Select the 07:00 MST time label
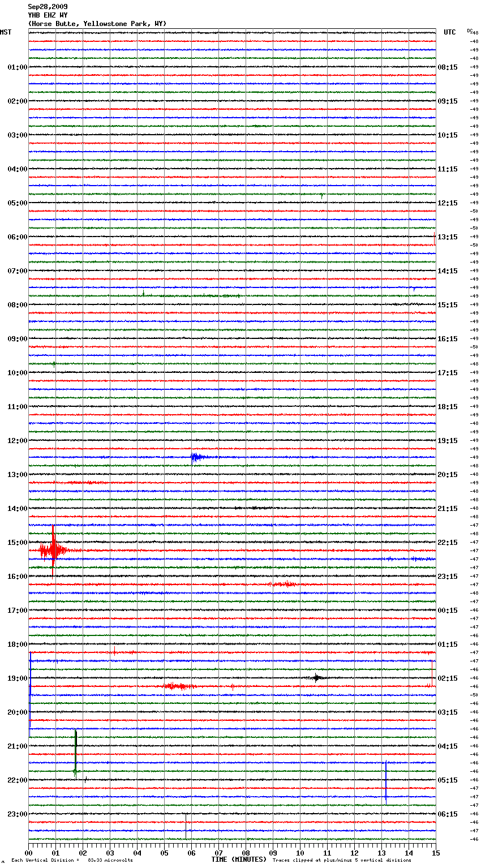481x868 pixels. coord(18,271)
